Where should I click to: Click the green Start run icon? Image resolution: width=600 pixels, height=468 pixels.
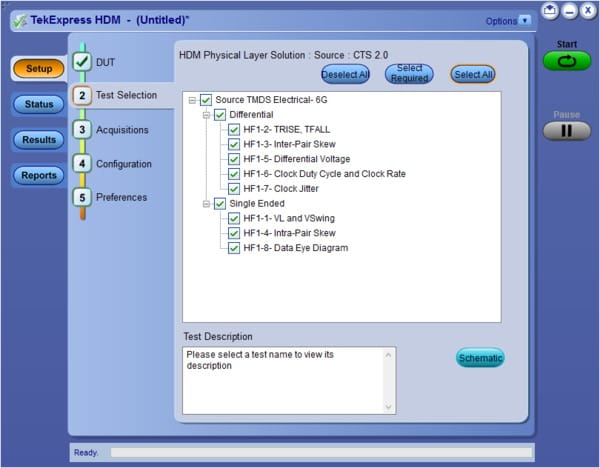tap(567, 61)
